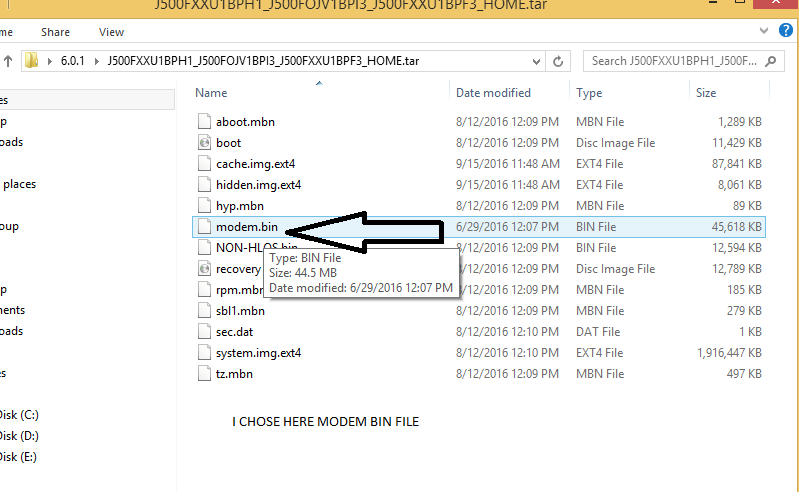Click the tz.mbn file icon
Screen dimensions: 799x492
(204, 374)
